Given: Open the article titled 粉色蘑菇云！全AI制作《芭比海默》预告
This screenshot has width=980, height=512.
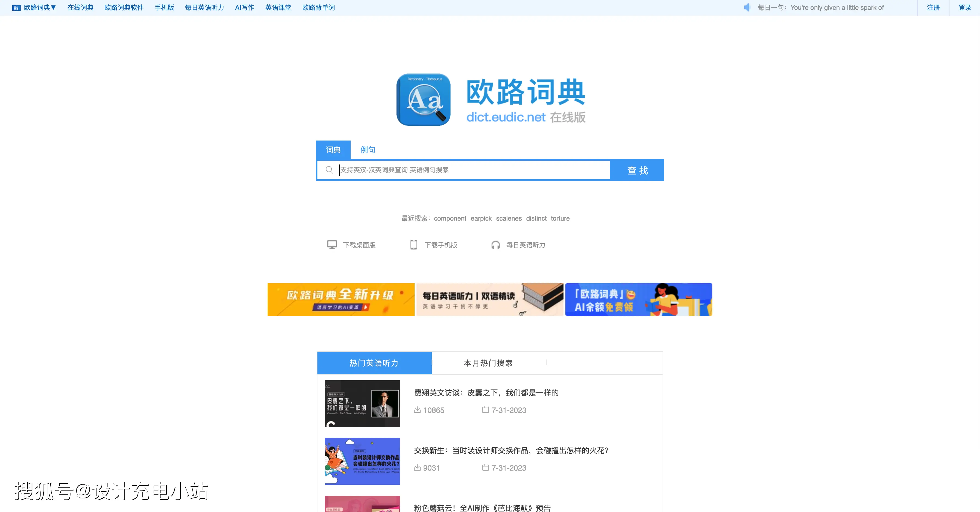Looking at the screenshot, I should coord(482,508).
